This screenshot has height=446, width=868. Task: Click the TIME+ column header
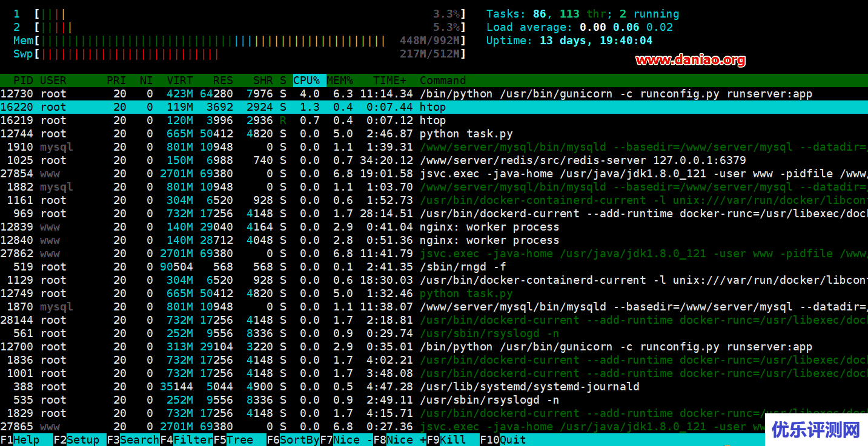point(390,80)
